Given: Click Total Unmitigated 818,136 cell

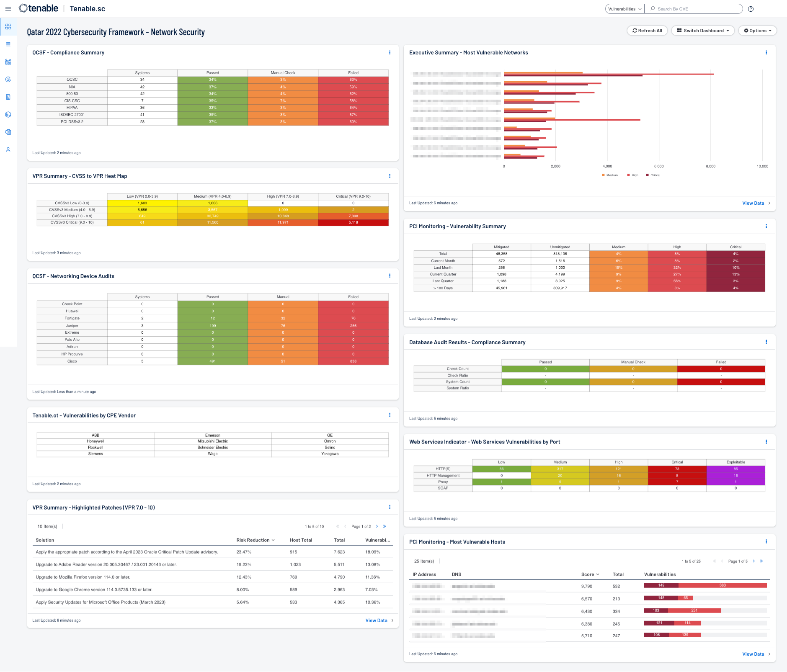Looking at the screenshot, I should 560,254.
